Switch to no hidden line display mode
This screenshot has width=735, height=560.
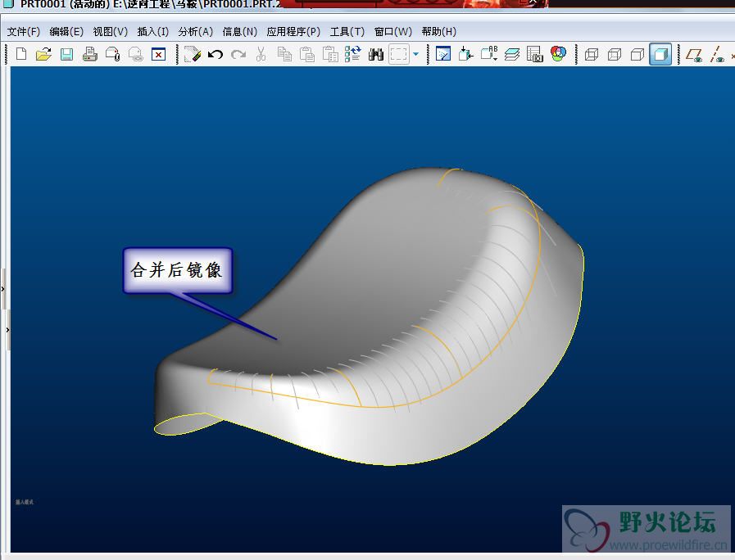[637, 55]
